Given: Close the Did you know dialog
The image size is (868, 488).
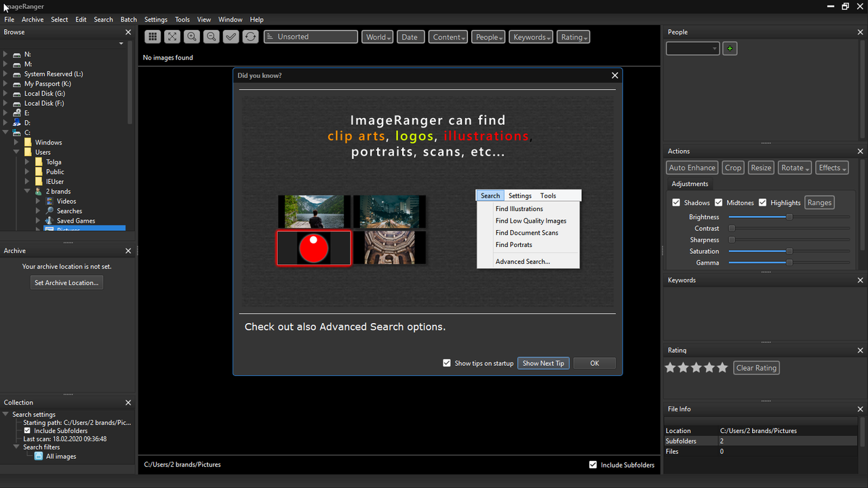Looking at the screenshot, I should point(615,75).
